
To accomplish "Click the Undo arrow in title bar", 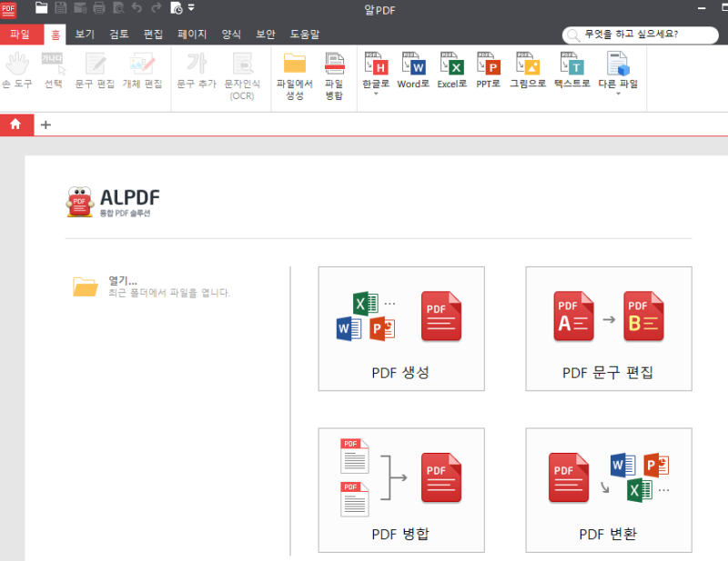I will (137, 8).
